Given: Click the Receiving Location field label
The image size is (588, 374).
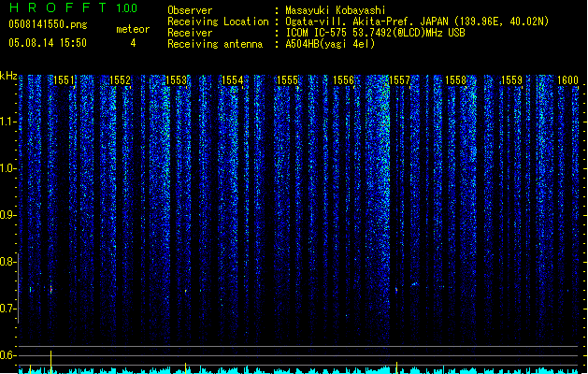Looking at the screenshot, I should 218,22.
